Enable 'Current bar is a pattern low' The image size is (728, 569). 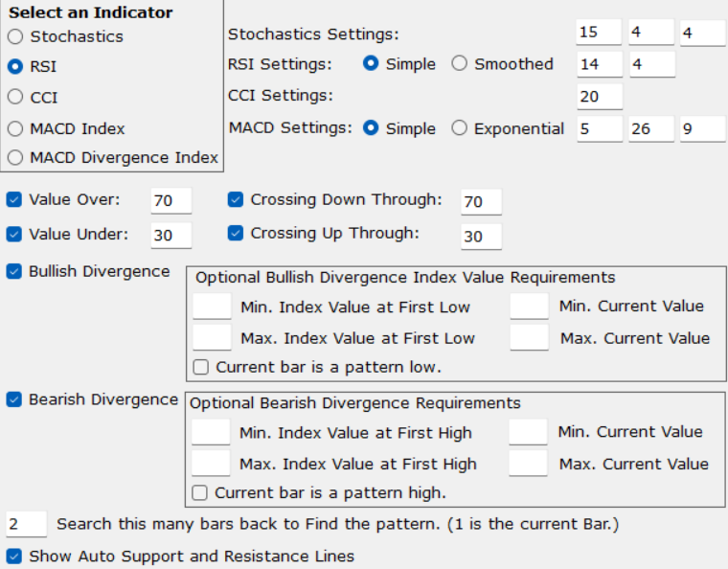pos(201,367)
